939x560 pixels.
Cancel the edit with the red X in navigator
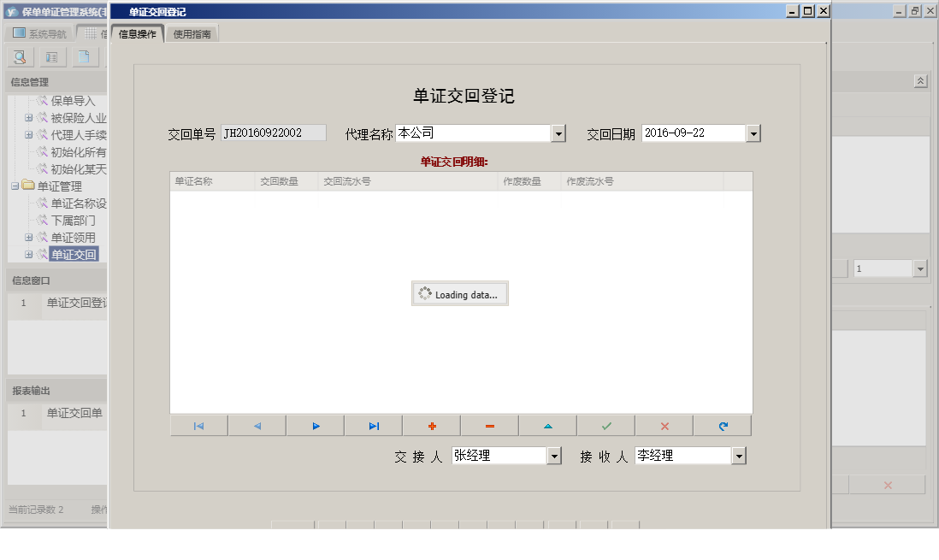(664, 426)
